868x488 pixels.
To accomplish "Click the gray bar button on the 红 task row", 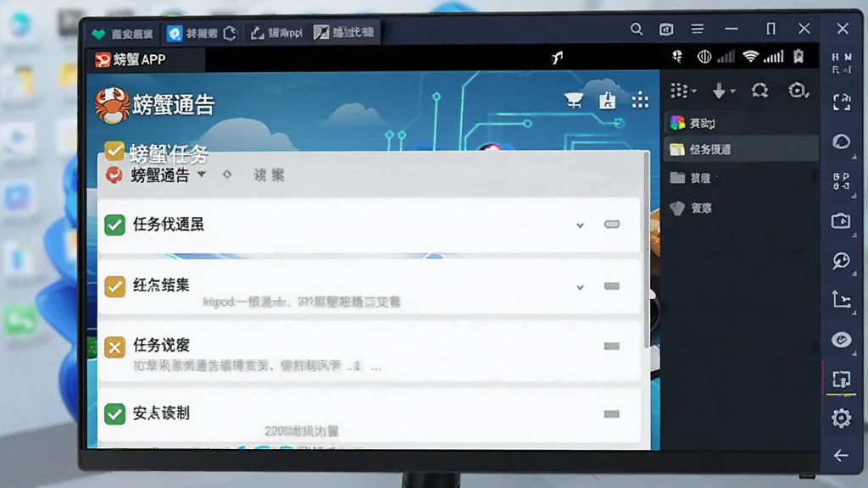I will click(x=612, y=286).
